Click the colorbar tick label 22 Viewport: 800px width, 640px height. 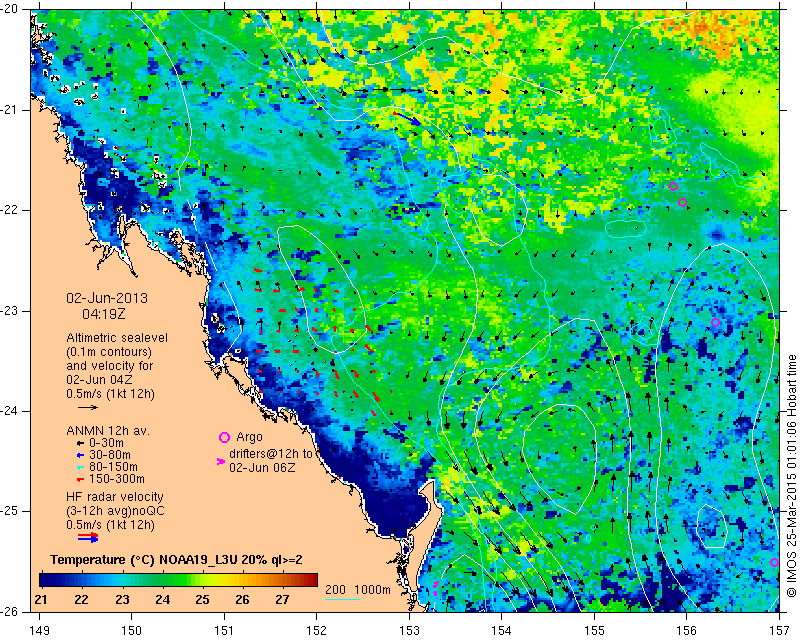[x=81, y=600]
